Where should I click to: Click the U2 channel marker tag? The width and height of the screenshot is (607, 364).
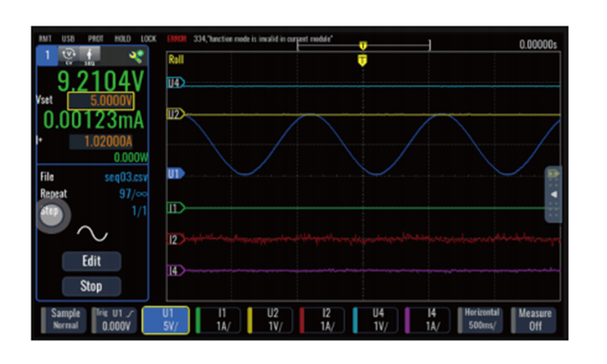(x=175, y=114)
